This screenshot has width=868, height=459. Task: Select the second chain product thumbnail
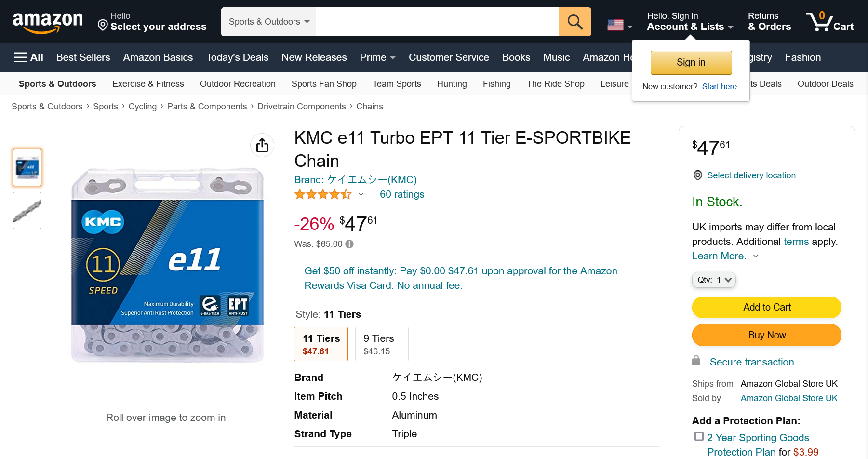coord(27,211)
